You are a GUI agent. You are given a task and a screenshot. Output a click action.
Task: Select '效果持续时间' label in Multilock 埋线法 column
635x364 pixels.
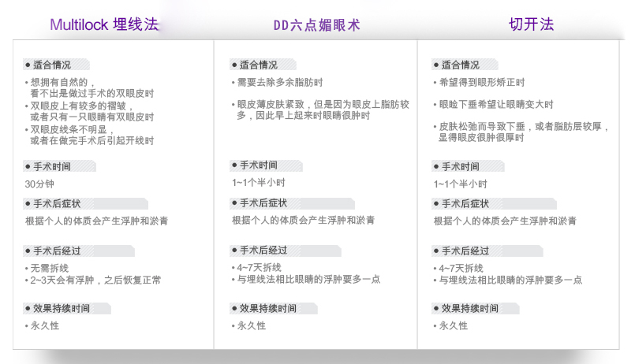[x=62, y=309]
